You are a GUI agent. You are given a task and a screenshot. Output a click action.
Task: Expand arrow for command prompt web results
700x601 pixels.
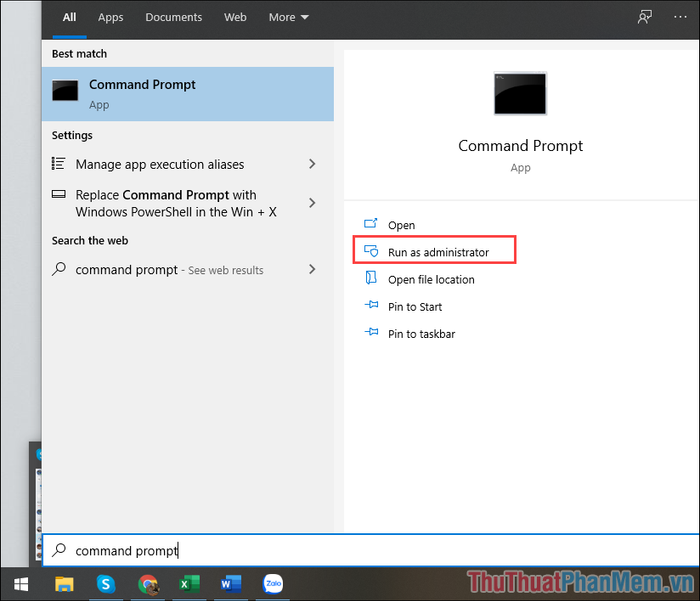(x=312, y=269)
